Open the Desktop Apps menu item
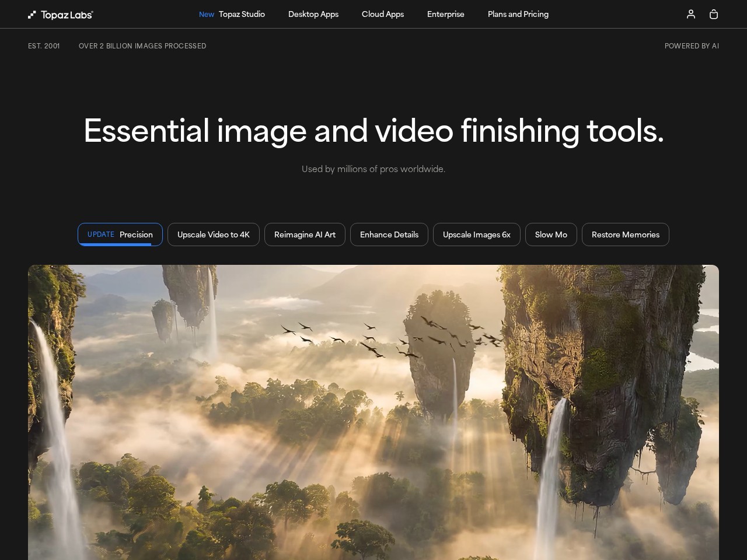This screenshot has height=560, width=747. coord(313,14)
